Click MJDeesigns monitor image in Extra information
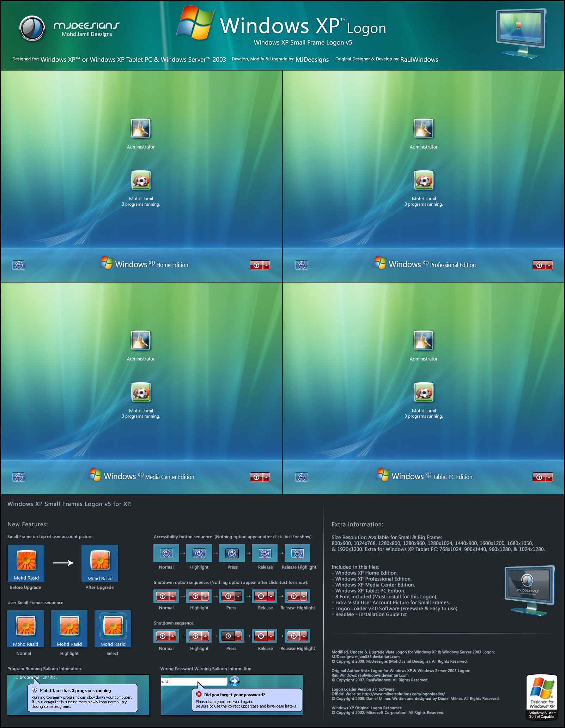This screenshot has width=565, height=728. click(530, 590)
